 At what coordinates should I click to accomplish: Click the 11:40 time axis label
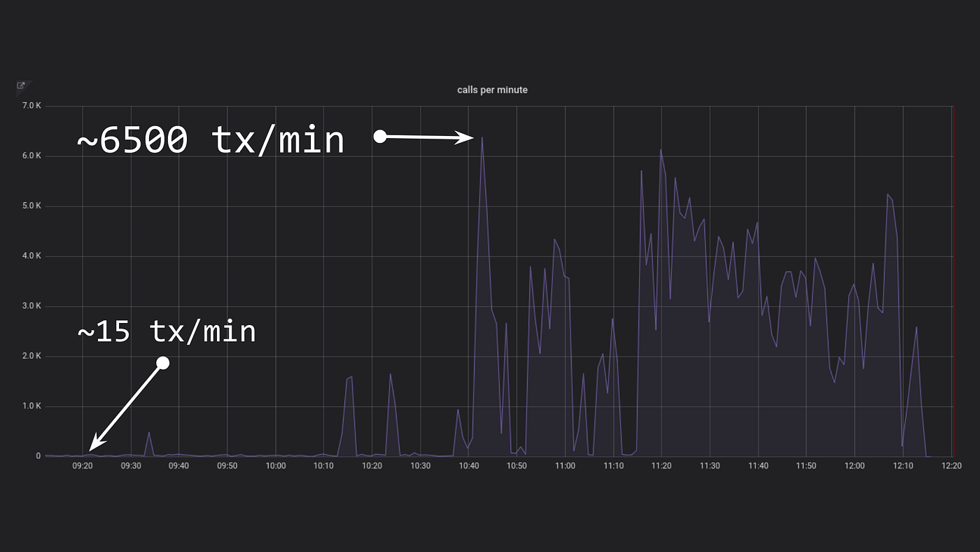point(758,466)
